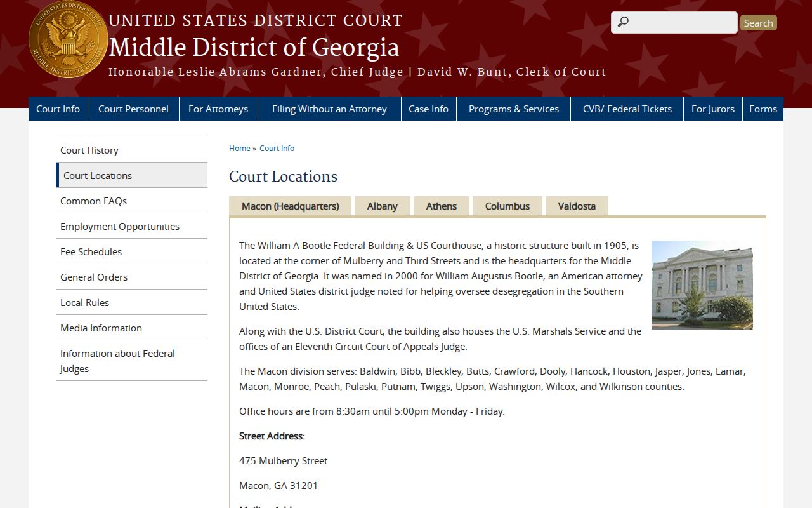
Task: Select the Macon (Headquarters) tab
Action: (x=291, y=206)
